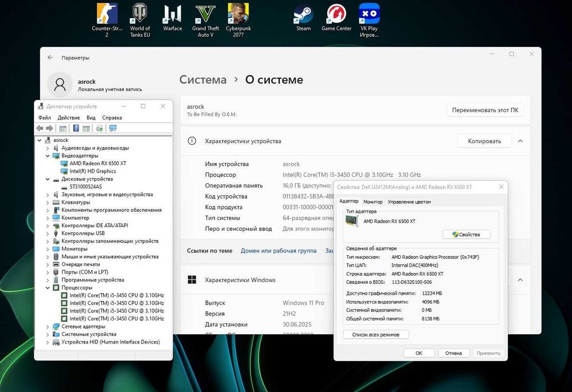This screenshot has width=572, height=392.
Task: Select the first Intel Core i5-3450 processor entry
Action: point(117,295)
